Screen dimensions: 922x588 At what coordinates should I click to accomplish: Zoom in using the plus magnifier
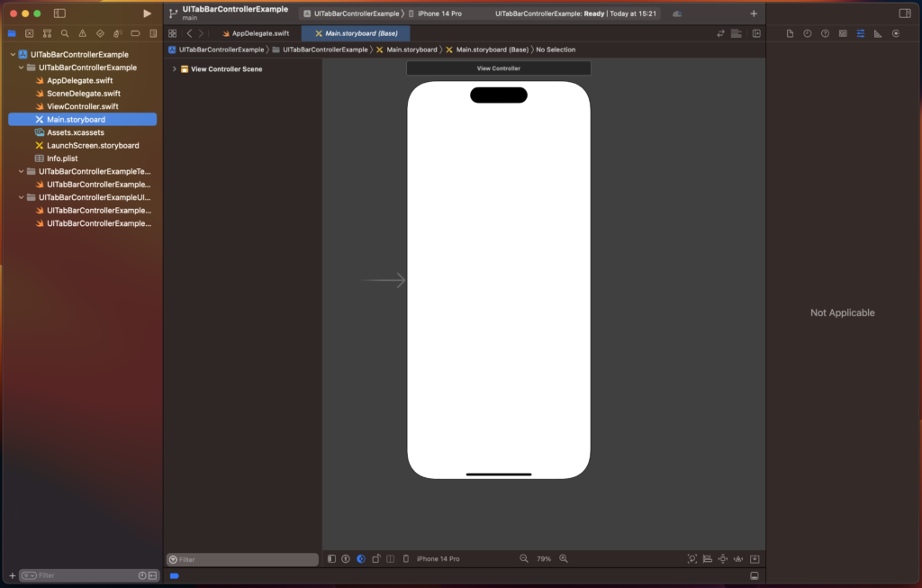click(563, 558)
